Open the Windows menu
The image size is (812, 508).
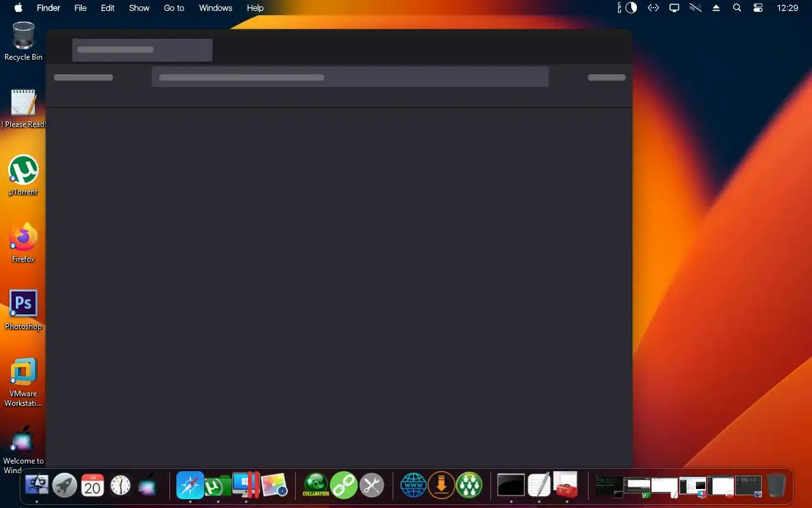click(x=216, y=8)
